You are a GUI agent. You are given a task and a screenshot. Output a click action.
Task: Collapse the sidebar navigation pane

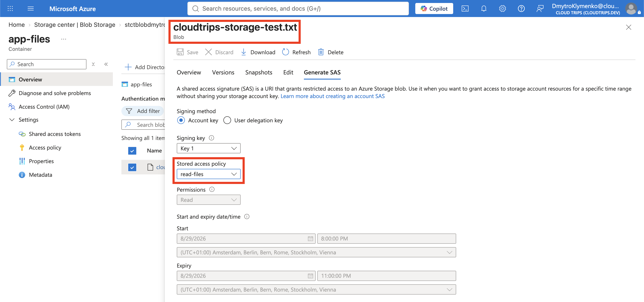pos(106,64)
